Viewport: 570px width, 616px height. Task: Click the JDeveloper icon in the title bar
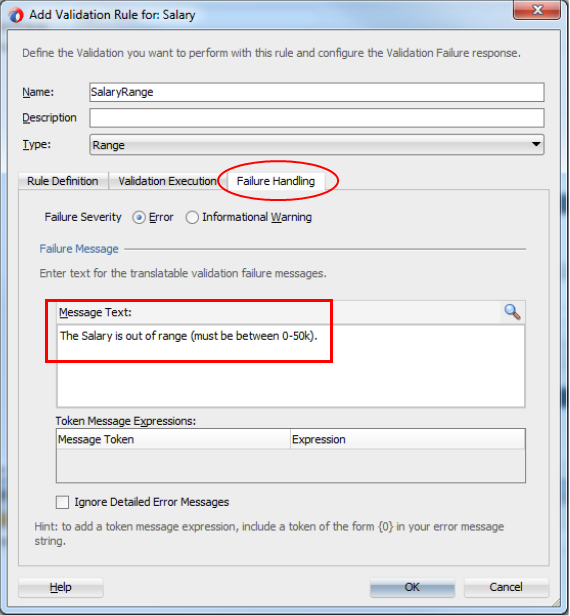[16, 15]
